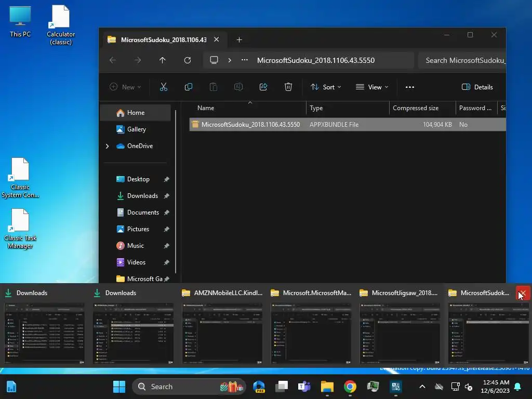The height and width of the screenshot is (399, 532).
Task: Open the Widgets icon at taskbar left
Action: coord(11,387)
